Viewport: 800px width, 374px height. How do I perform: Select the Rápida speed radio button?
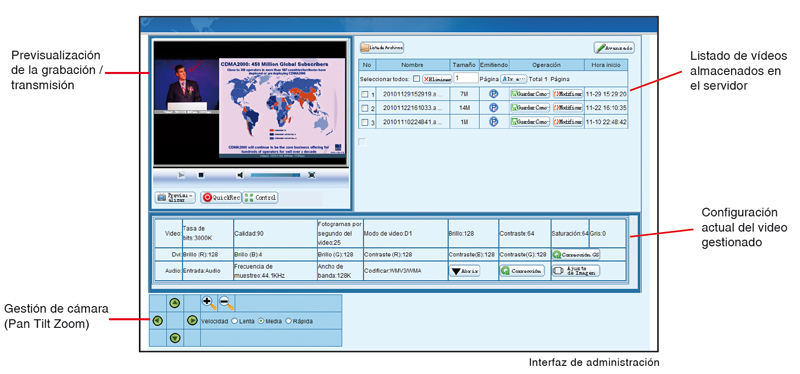coord(288,321)
